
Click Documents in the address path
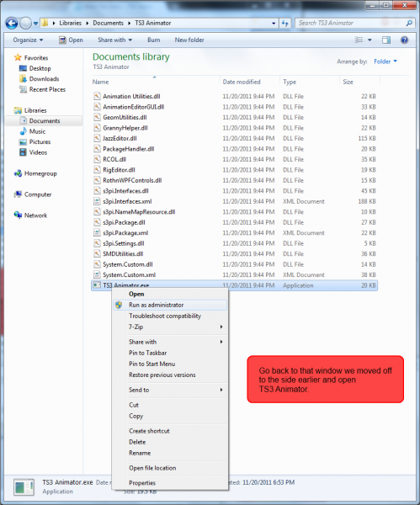(x=109, y=23)
